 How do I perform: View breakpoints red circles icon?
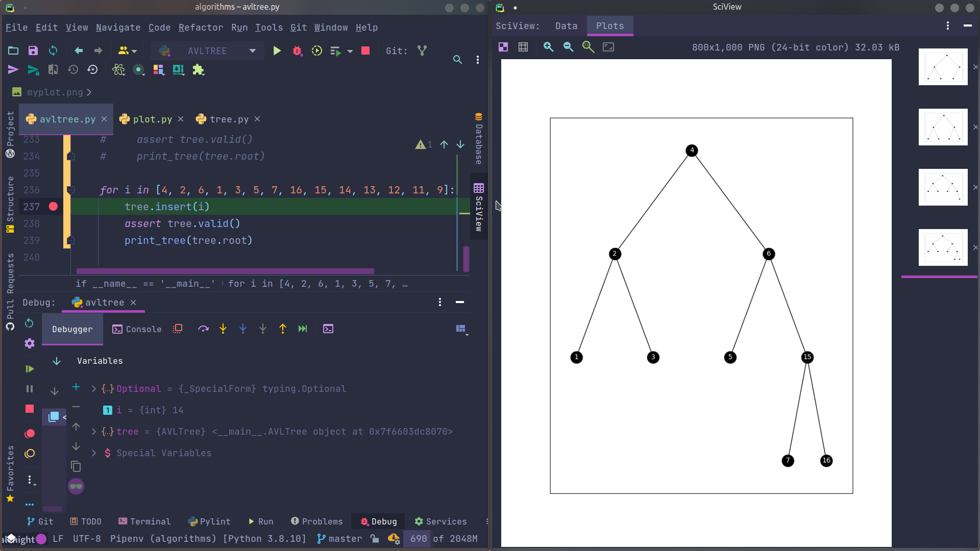click(30, 434)
